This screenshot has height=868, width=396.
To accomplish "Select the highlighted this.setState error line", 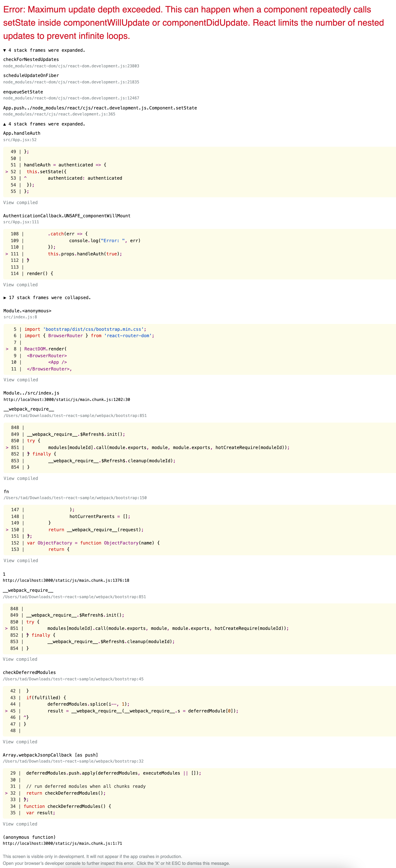I will (x=40, y=171).
